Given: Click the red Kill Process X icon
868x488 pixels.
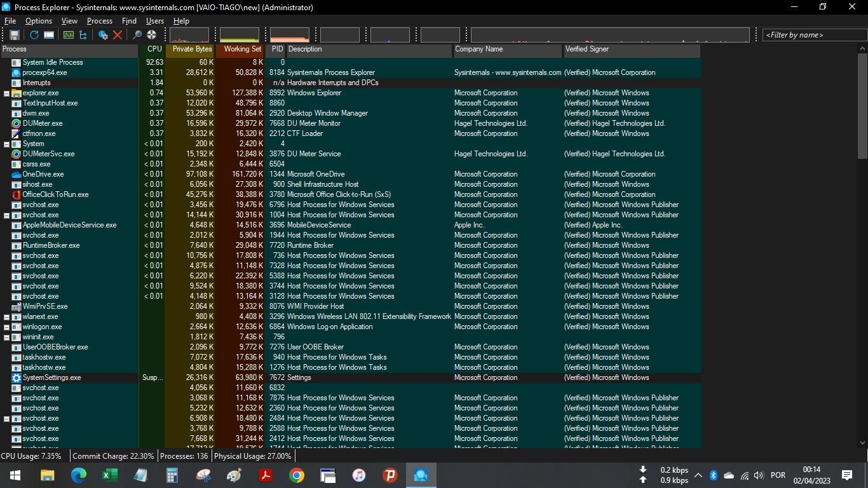Looking at the screenshot, I should [x=118, y=35].
